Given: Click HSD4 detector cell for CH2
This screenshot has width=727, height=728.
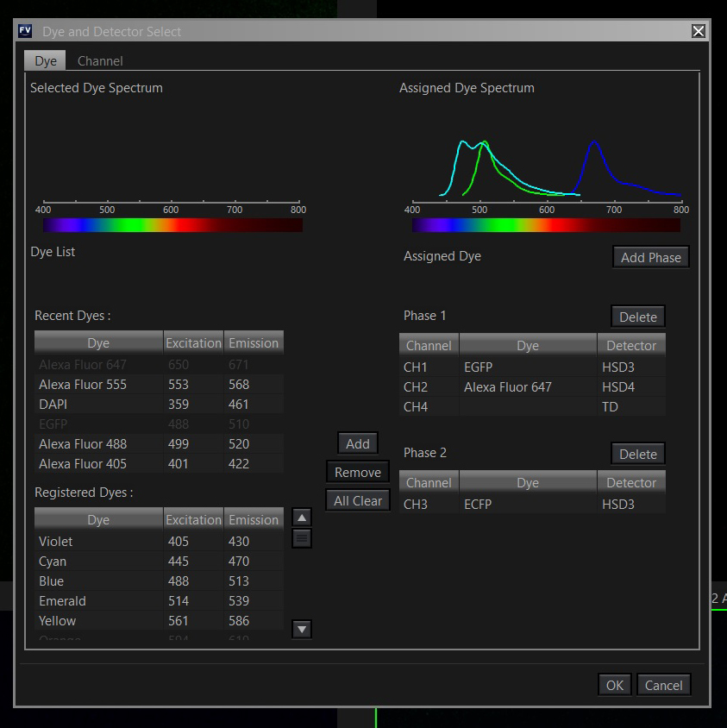Looking at the screenshot, I should point(631,387).
